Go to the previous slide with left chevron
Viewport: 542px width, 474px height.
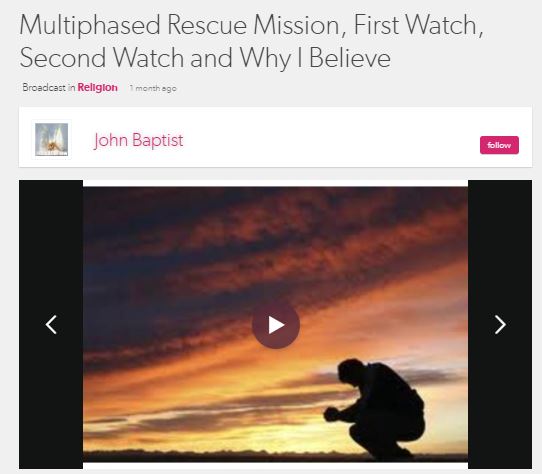pos(51,325)
